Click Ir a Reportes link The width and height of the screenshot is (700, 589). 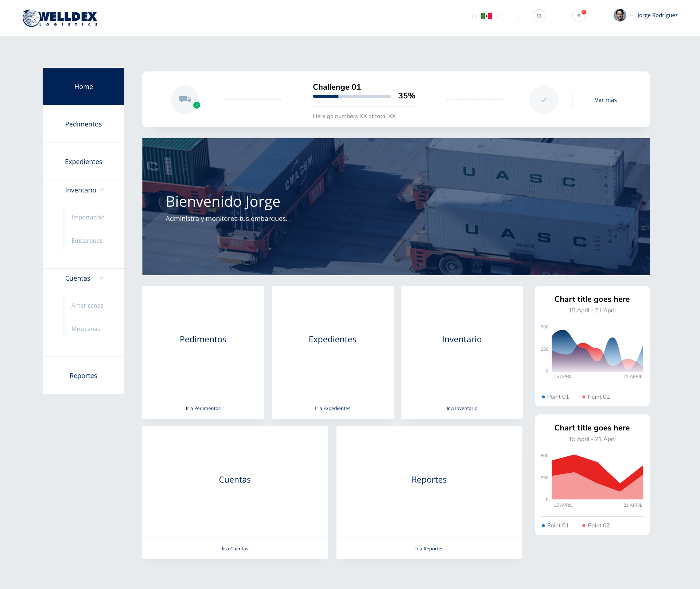click(x=429, y=549)
